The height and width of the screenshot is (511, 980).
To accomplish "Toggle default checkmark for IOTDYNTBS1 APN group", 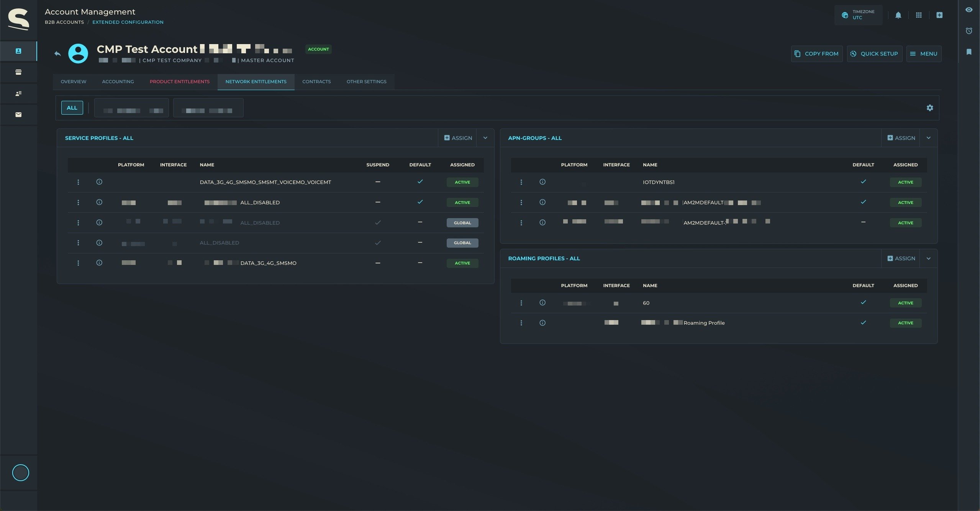I will (863, 182).
